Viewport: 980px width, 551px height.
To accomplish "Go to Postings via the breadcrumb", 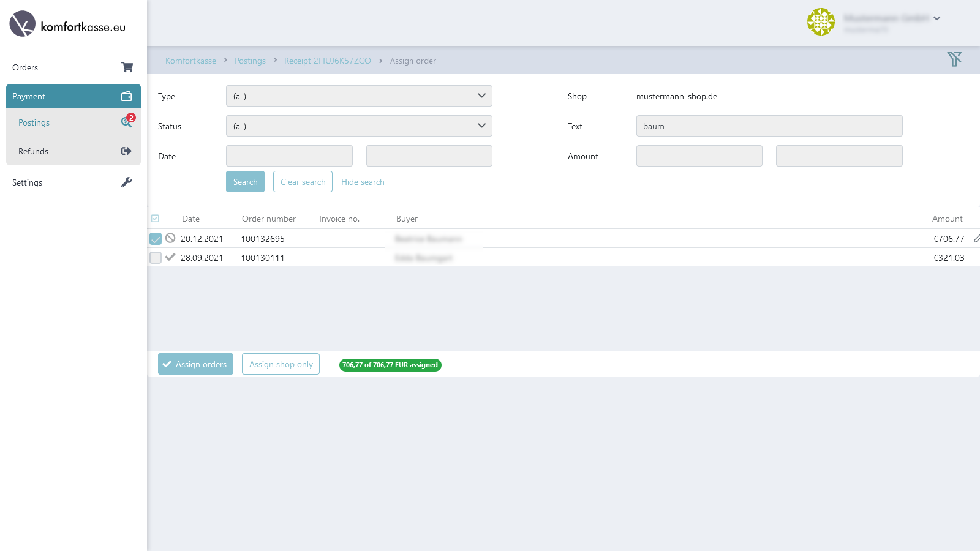I will (250, 61).
